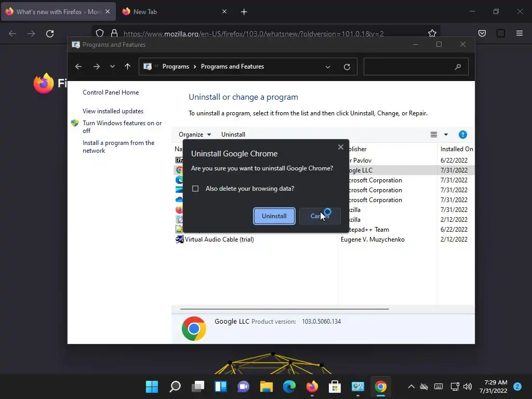Close the 'What's new with Firefox' tab
This screenshot has height=399, width=532.
(x=108, y=11)
